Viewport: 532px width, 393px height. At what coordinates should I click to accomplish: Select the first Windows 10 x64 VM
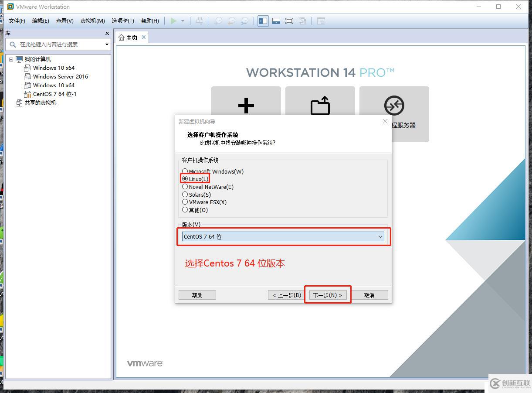[x=54, y=68]
